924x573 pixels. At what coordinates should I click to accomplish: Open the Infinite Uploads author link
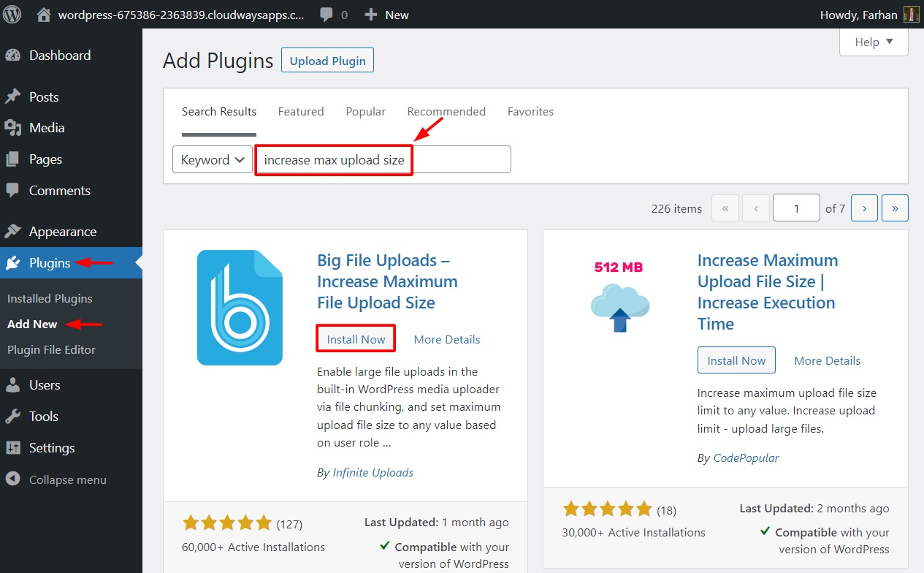click(x=373, y=473)
